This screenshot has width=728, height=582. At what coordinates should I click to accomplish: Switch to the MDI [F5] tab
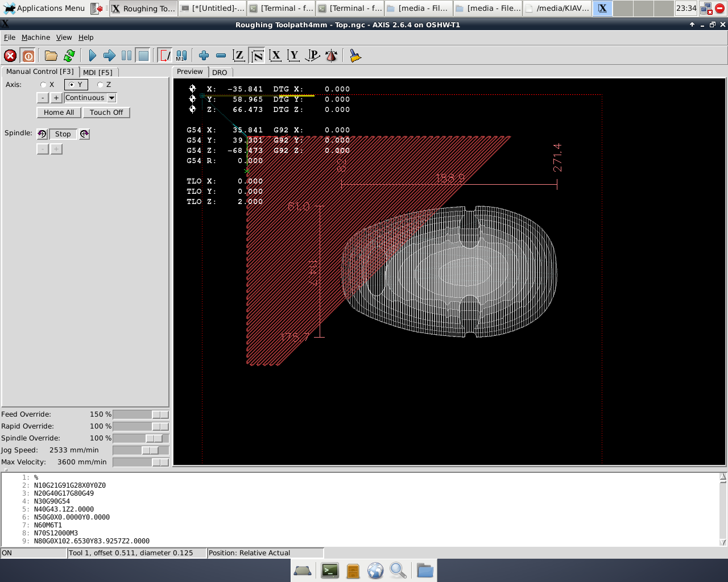click(99, 72)
